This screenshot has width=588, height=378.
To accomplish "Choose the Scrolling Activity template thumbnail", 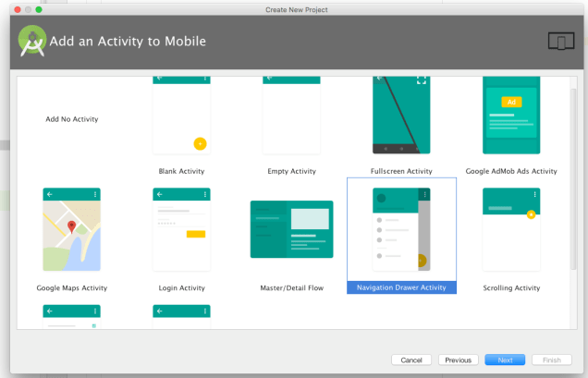I will 511,229.
